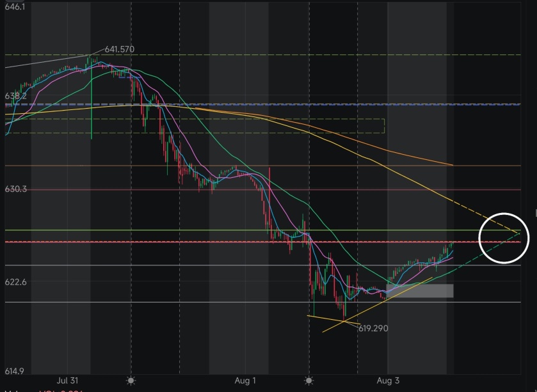The height and width of the screenshot is (392, 537).
Task: Click the Aug 3 date label
Action: click(388, 380)
